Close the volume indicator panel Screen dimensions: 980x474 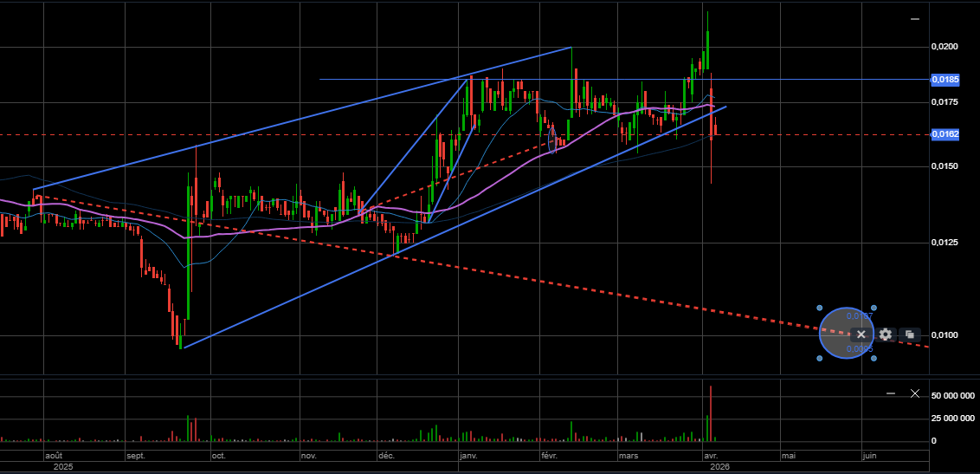915,393
